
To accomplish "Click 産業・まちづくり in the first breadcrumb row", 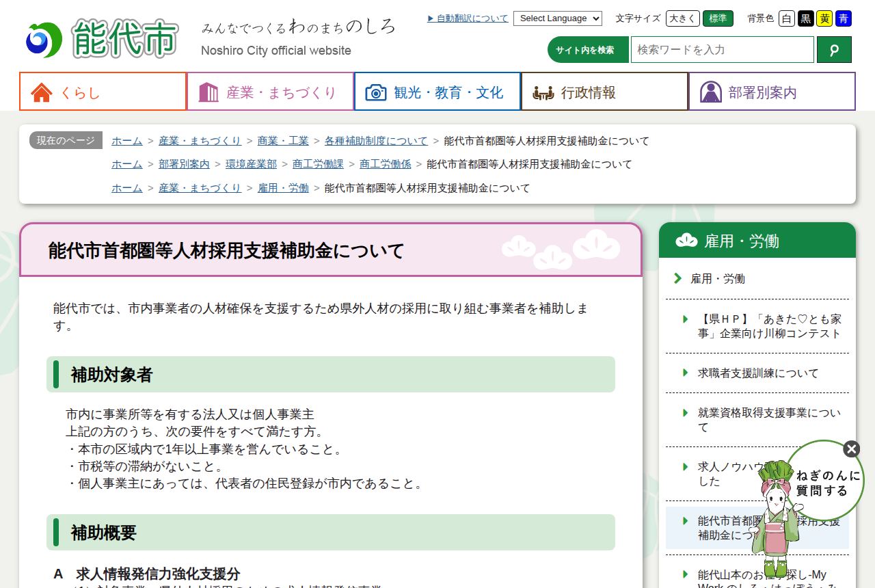I will [200, 141].
